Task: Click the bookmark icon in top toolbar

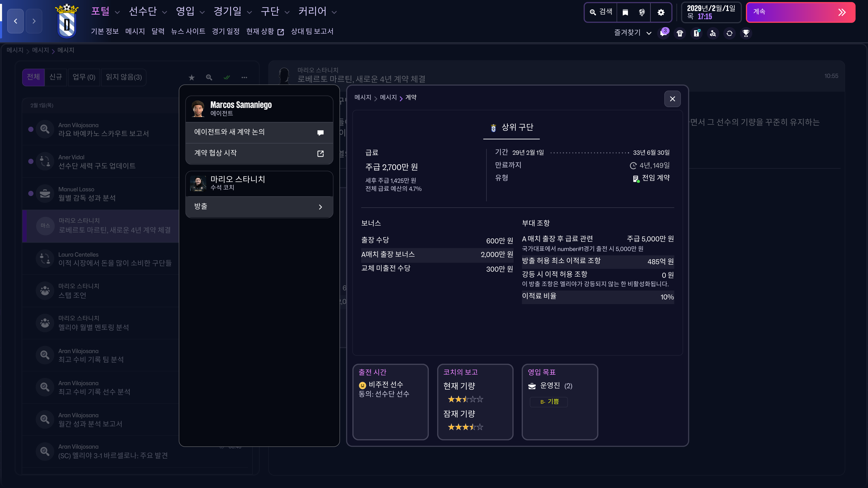Action: coord(625,12)
